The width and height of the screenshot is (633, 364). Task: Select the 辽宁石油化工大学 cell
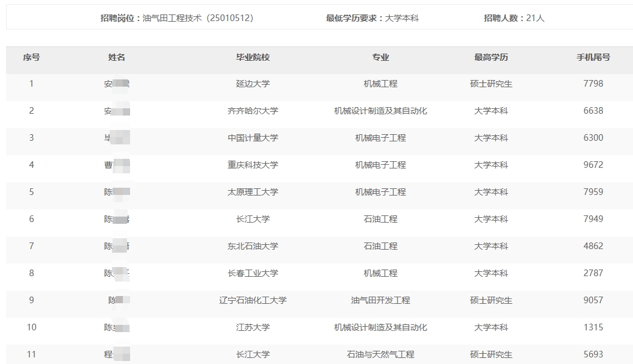tap(253, 300)
